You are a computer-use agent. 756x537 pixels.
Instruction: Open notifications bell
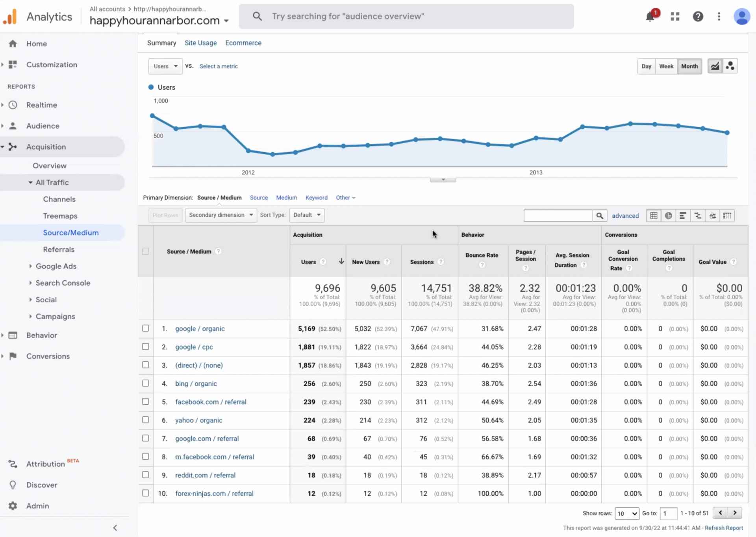click(650, 16)
